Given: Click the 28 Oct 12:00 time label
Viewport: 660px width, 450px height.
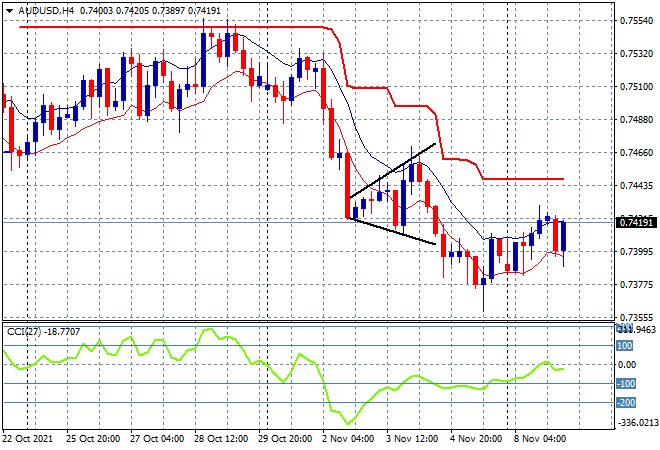Looking at the screenshot, I should pos(221,439).
